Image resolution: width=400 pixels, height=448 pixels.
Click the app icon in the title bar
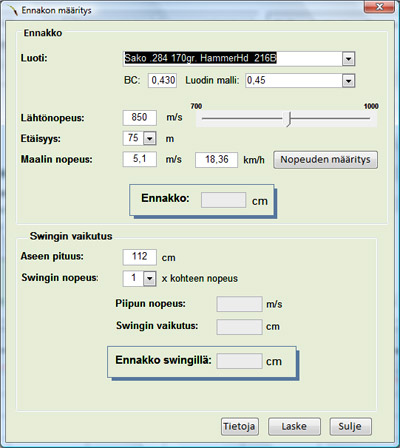click(x=12, y=10)
